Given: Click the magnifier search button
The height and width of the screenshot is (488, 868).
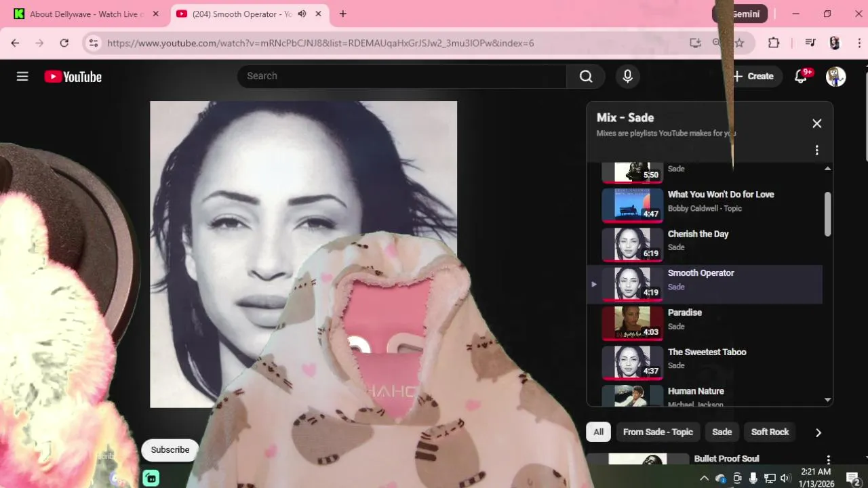Looking at the screenshot, I should click(586, 77).
